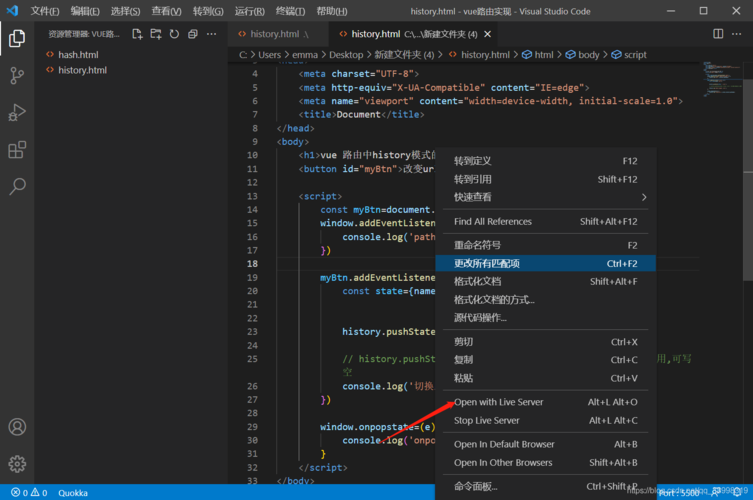The width and height of the screenshot is (753, 500).
Task: Collapse all folders in explorer
Action: (193, 34)
